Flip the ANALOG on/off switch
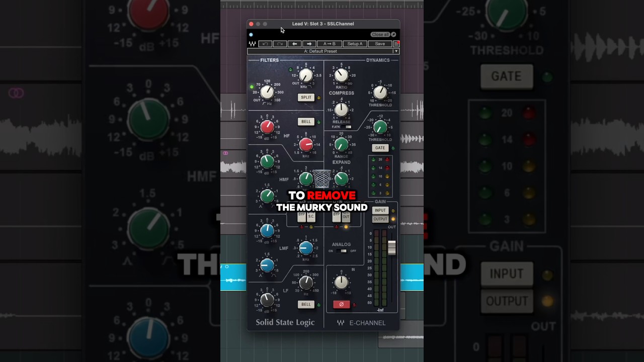Screen dimensions: 644x362 343,251
